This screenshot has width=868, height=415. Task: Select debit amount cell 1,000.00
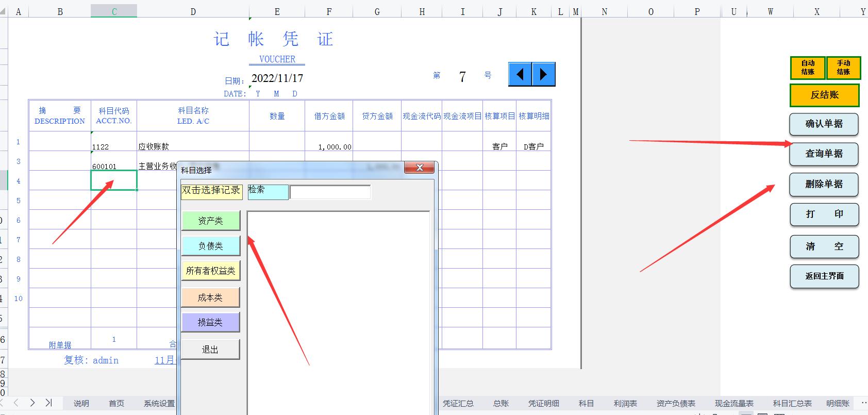[x=329, y=141]
